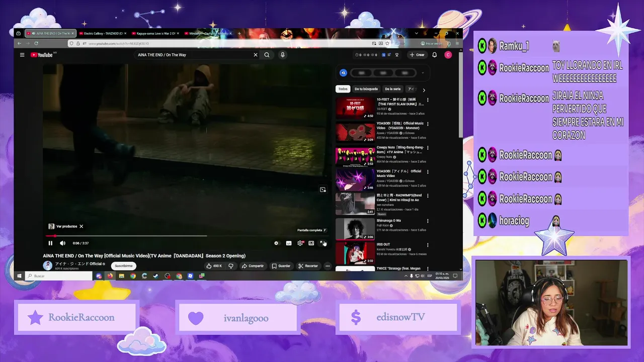Switch to Electric Callboy TANZNEID tab
This screenshot has height=362, width=644.
104,33
